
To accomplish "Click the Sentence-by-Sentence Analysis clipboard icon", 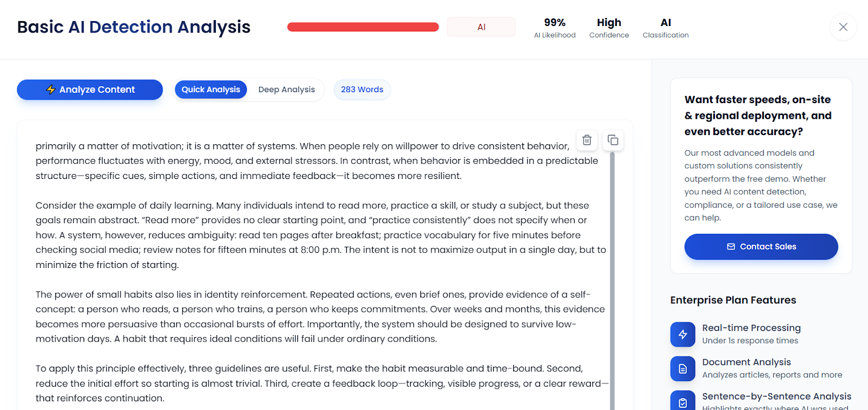I will pos(682,402).
